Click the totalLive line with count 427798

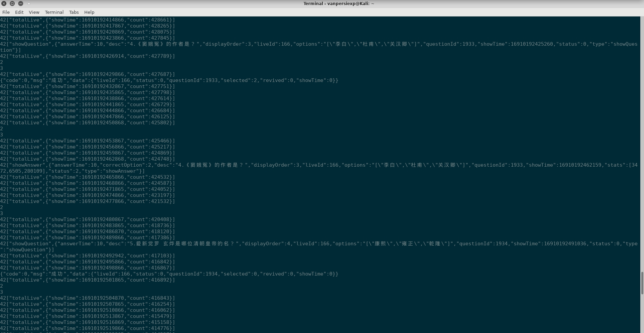tap(87, 92)
